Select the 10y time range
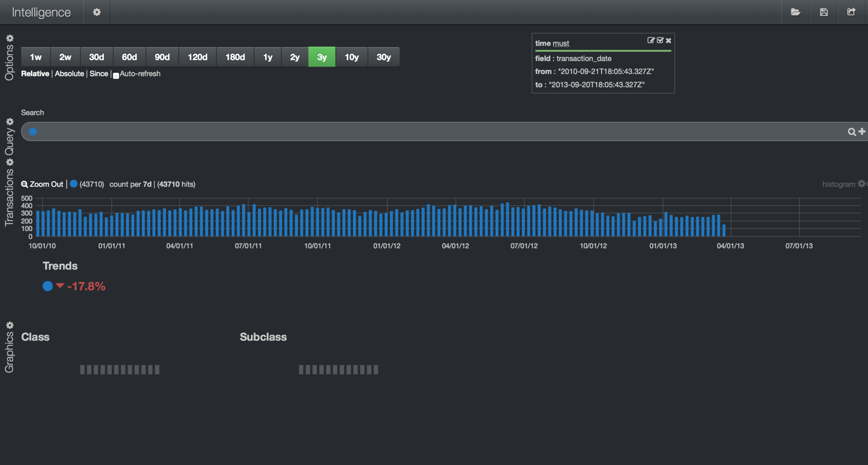The height and width of the screenshot is (465, 868). [352, 57]
